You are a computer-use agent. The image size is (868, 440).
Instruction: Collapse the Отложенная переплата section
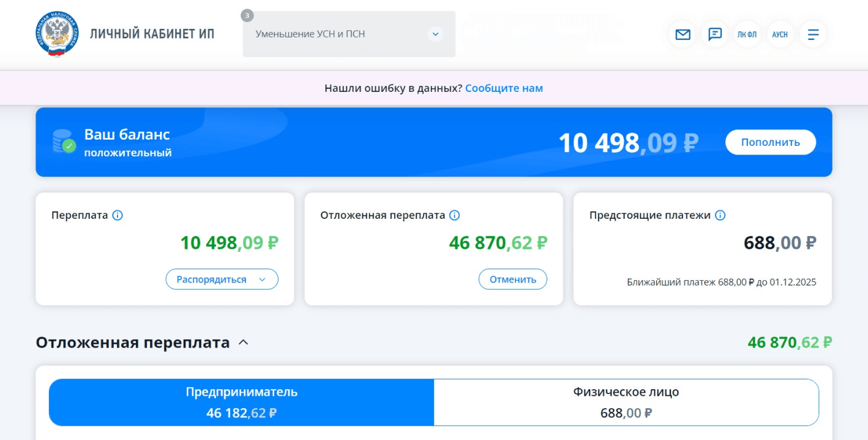243,343
